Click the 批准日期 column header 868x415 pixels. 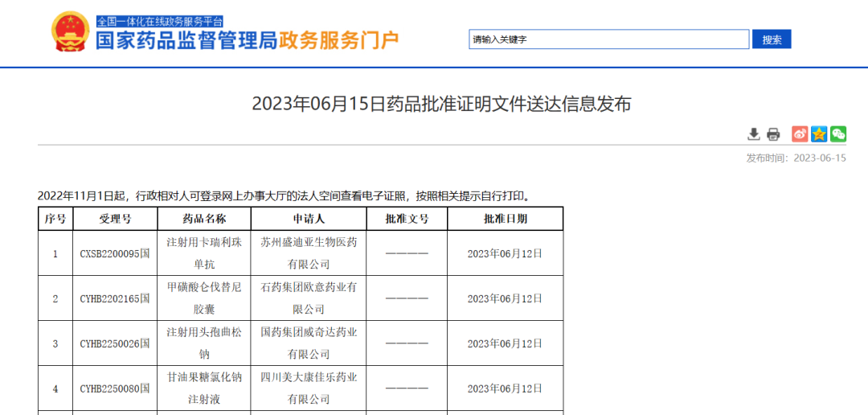tap(505, 219)
